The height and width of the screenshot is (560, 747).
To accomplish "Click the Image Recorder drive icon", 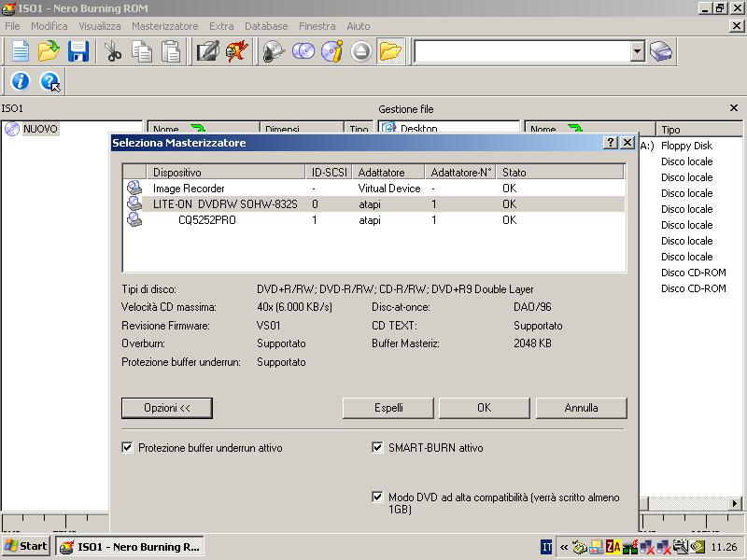I will (134, 188).
